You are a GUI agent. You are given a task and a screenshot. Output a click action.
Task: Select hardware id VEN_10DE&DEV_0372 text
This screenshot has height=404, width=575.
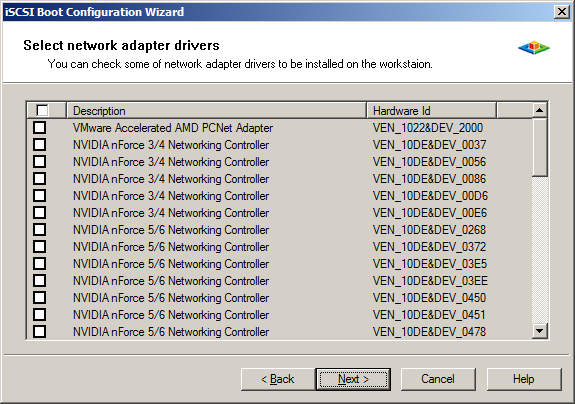429,247
